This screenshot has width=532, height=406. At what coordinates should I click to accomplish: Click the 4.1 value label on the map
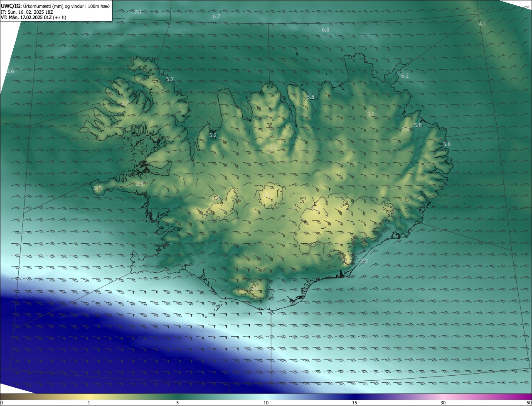(482, 24)
